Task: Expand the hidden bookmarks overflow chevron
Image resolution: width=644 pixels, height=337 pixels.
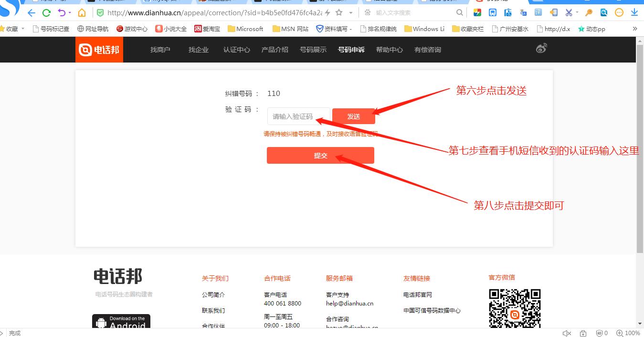Action: (635, 29)
